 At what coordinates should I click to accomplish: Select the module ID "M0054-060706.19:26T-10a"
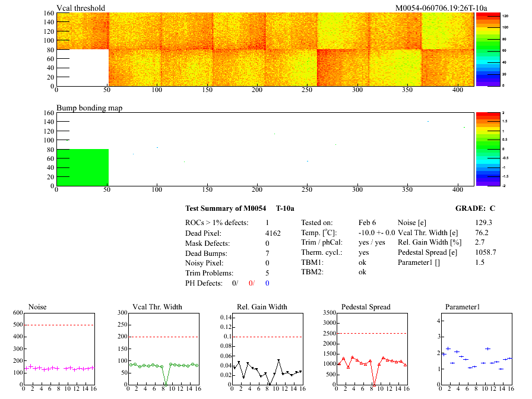click(441, 8)
